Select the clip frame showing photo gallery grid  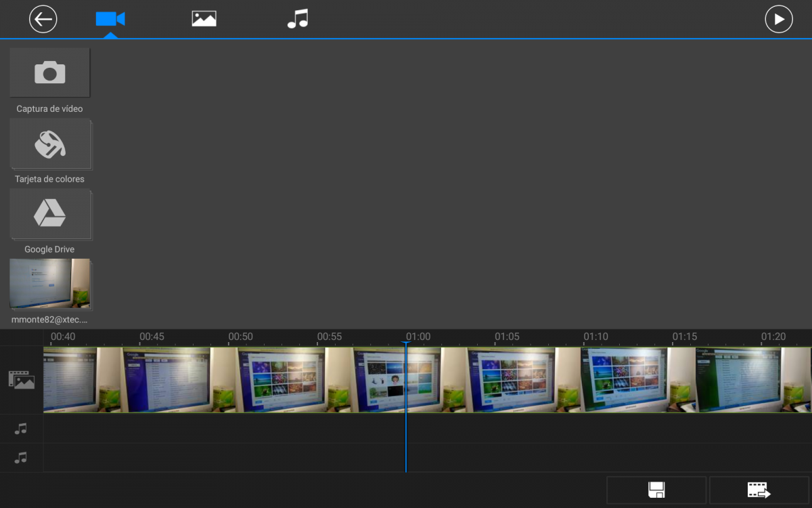coord(281,379)
